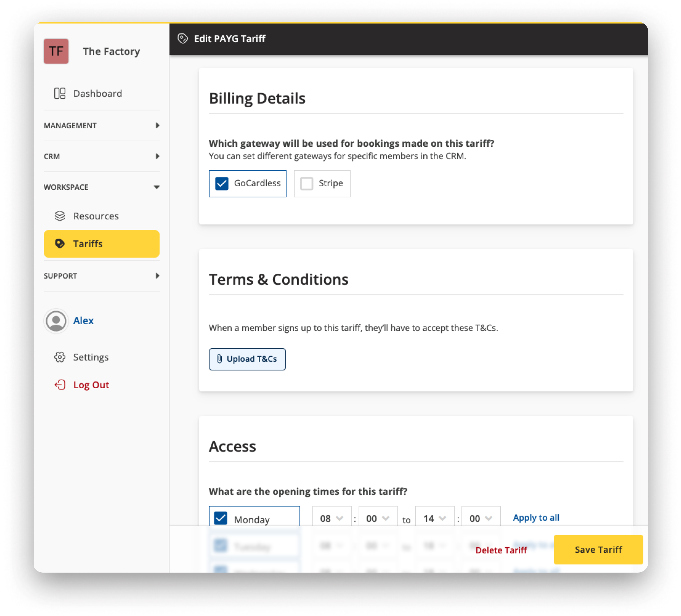Click the Alex profile avatar icon
Screen dimensions: 681x616
point(56,321)
